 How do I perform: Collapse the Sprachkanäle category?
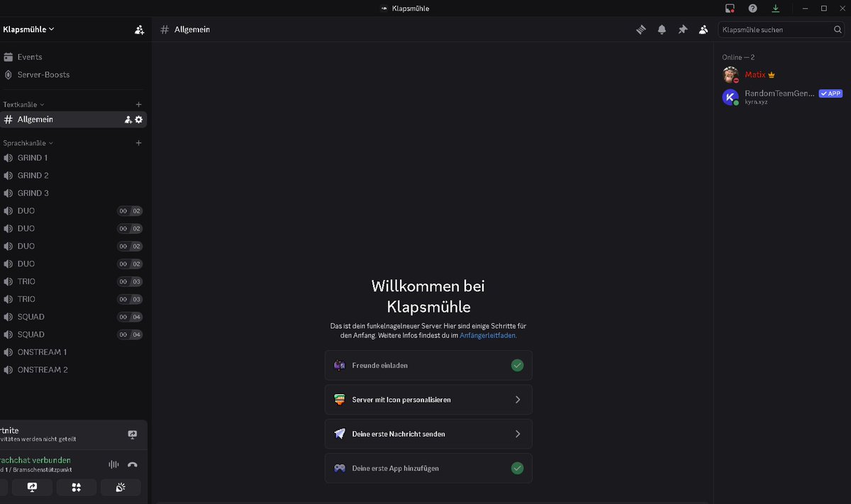click(28, 142)
